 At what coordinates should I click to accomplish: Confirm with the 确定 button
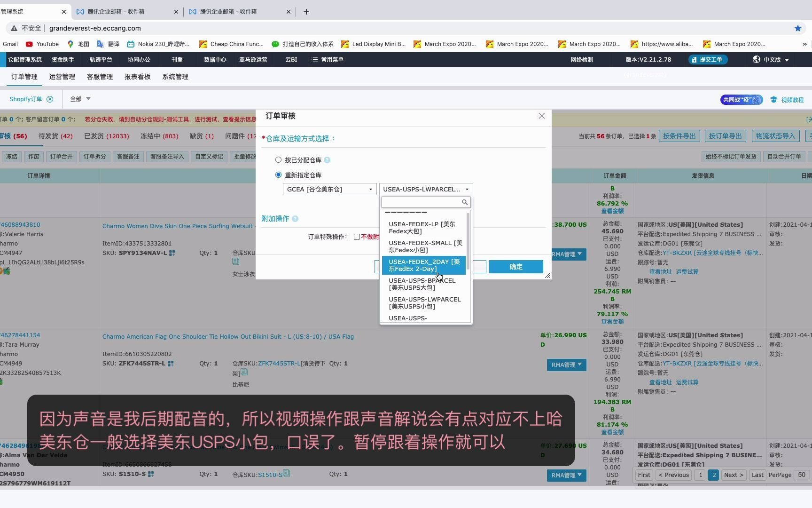(x=516, y=267)
